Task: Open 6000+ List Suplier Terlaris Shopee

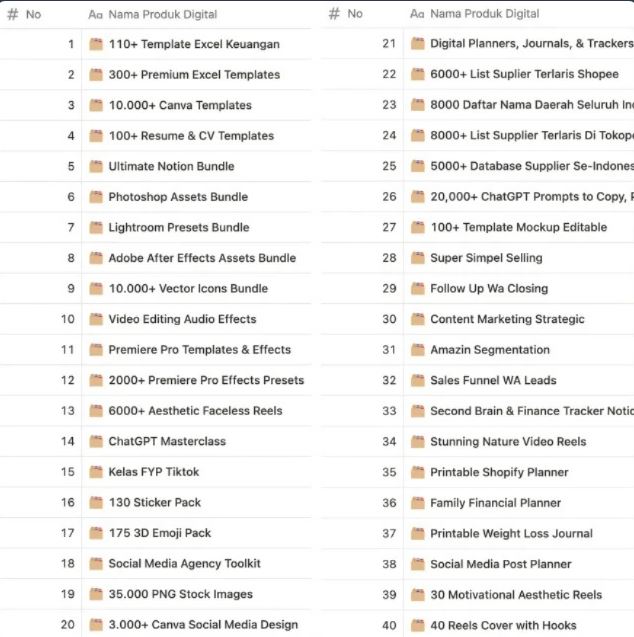Action: (524, 74)
